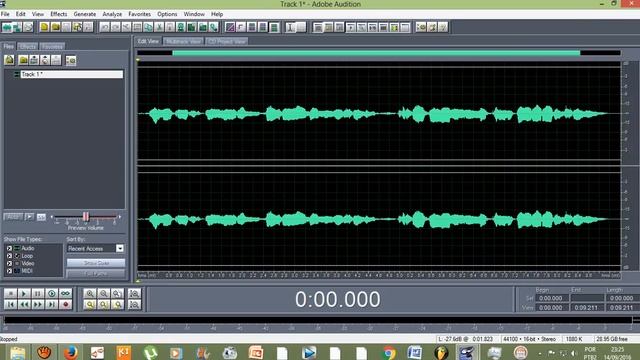
Task: Click the Multitrack View toolbar icon
Action: [x=17, y=27]
